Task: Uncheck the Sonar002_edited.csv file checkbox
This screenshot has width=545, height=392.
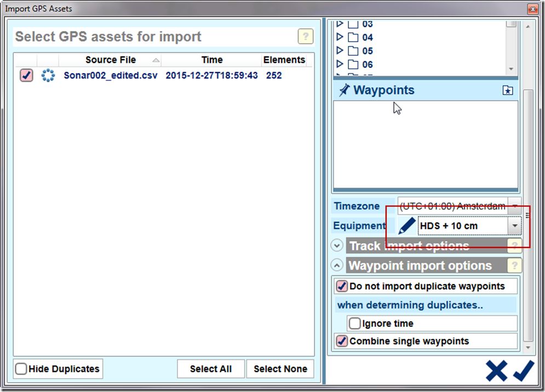Action: [x=26, y=76]
